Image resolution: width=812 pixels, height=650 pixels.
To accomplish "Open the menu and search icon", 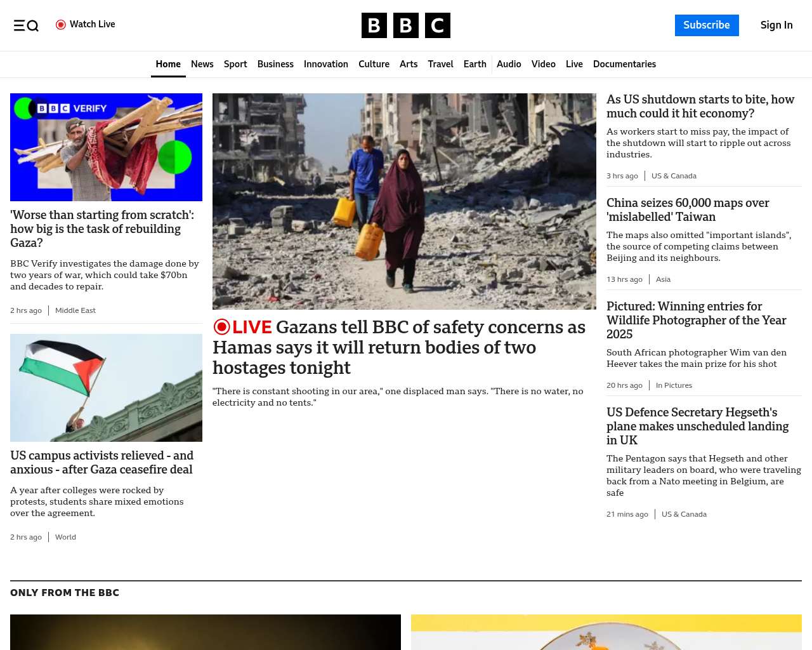I will [26, 25].
